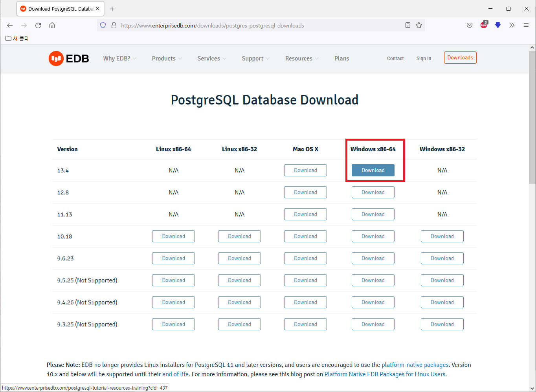Show more toolbar items overflow chevron

tap(512, 26)
